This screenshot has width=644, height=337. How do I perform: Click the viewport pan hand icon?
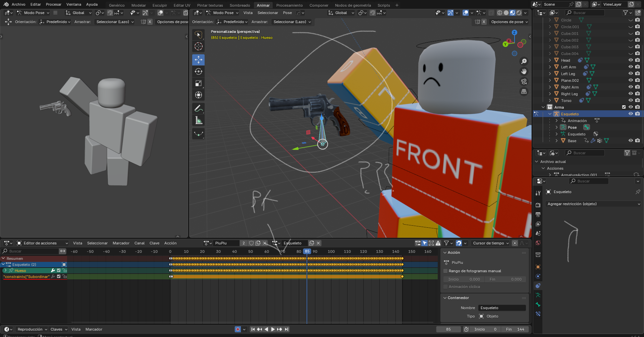524,71
